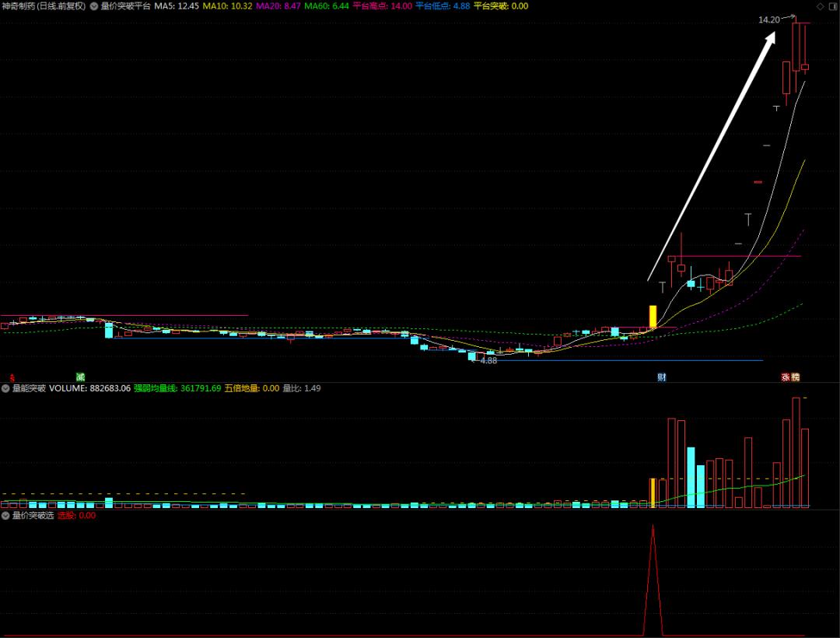Click the stock title 神奇制药(日线,前复权)

point(44,6)
